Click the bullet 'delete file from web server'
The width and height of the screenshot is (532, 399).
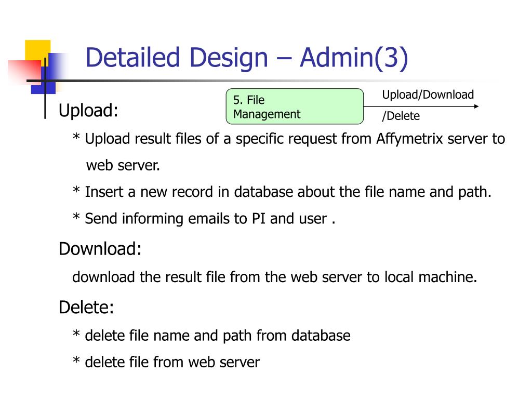166,362
